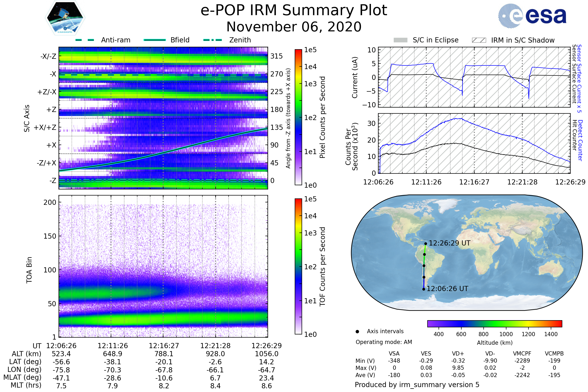
Task: Click the VMCPF voltage column header
Action: pyautogui.click(x=522, y=354)
